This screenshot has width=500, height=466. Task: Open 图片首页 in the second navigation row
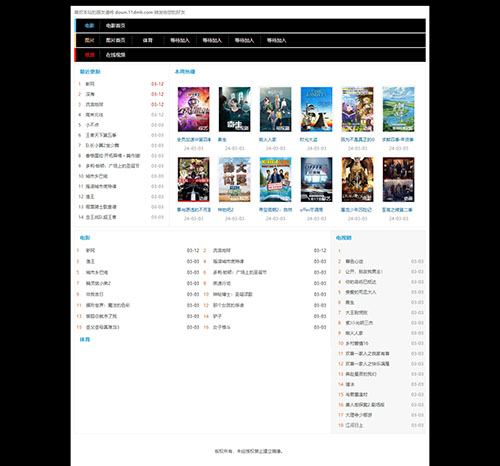click(x=115, y=40)
